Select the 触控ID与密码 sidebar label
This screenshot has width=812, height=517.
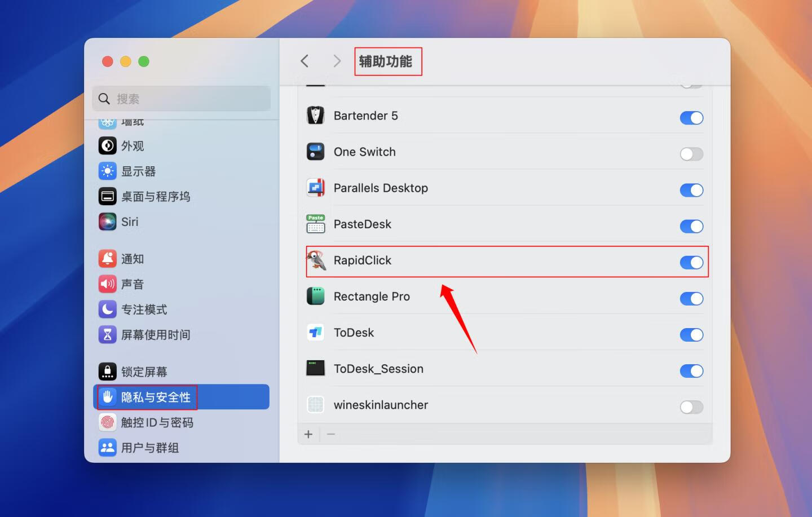(x=157, y=422)
